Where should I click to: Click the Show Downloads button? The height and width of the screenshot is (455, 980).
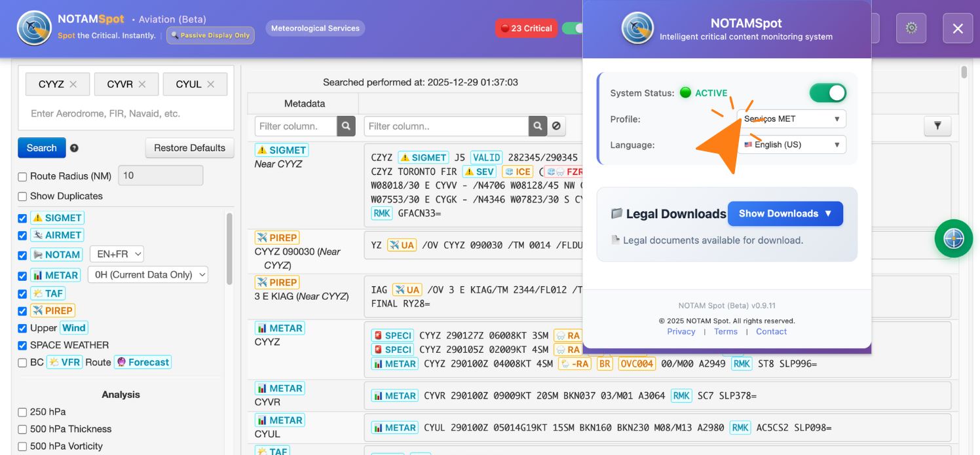785,213
